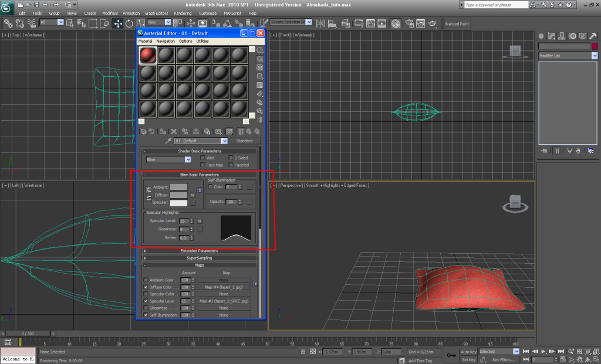Open the Modify panel tab icon

pyautogui.click(x=552, y=36)
